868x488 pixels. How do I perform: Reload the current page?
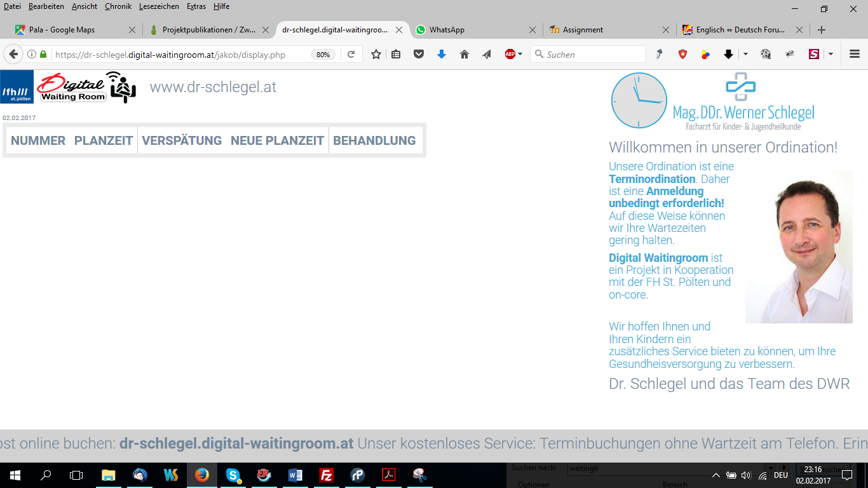(x=351, y=55)
